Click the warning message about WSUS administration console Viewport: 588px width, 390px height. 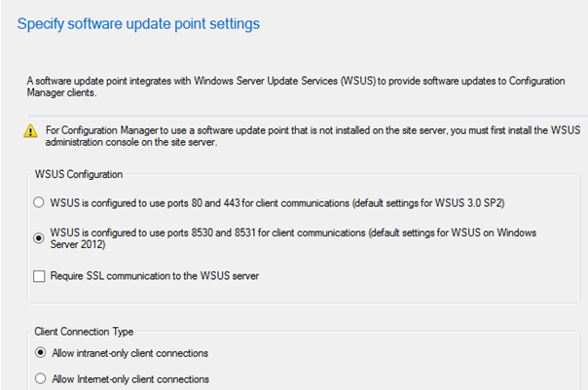[313, 136]
